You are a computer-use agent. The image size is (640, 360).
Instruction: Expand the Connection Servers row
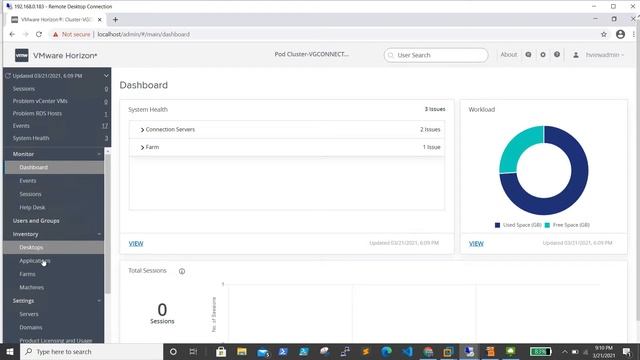point(142,130)
